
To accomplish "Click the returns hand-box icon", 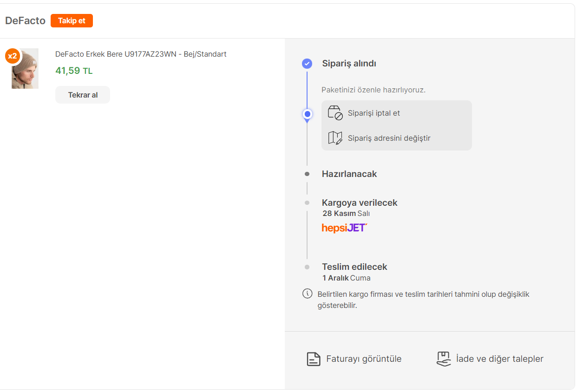I will click(444, 359).
